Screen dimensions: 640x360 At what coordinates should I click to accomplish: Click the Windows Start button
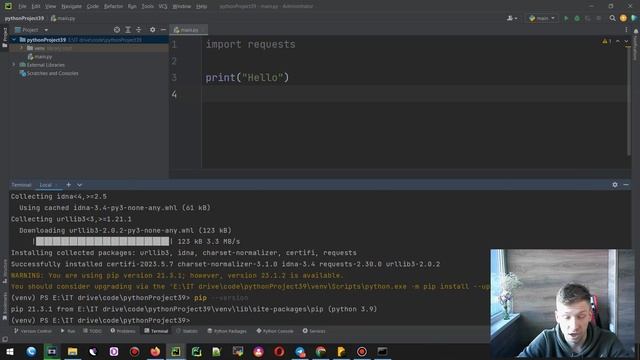tap(10, 351)
